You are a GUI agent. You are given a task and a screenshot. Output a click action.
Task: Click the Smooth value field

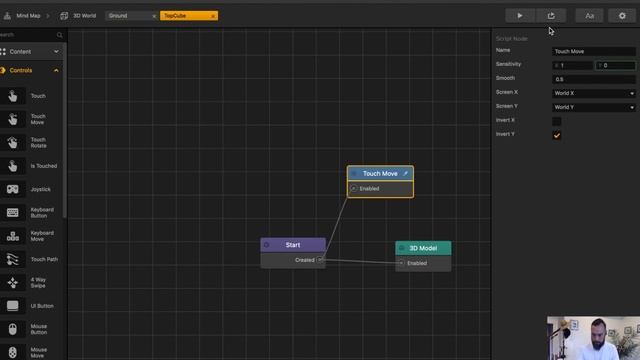pos(594,79)
